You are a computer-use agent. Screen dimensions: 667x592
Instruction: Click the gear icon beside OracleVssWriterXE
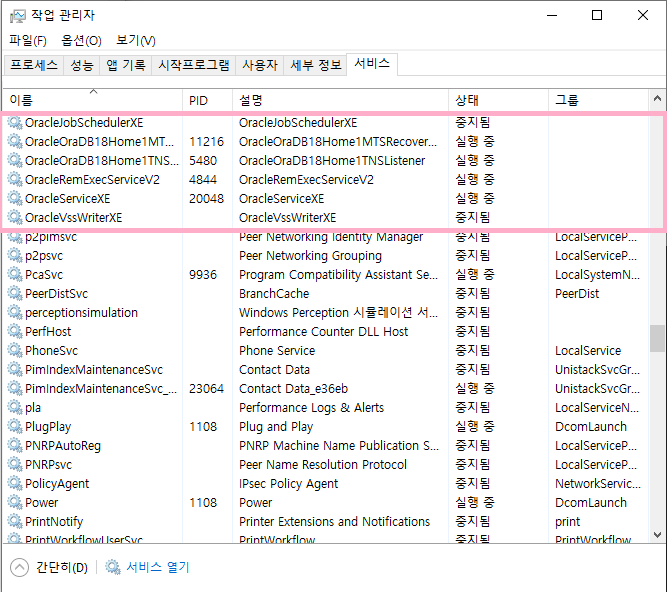[15, 218]
